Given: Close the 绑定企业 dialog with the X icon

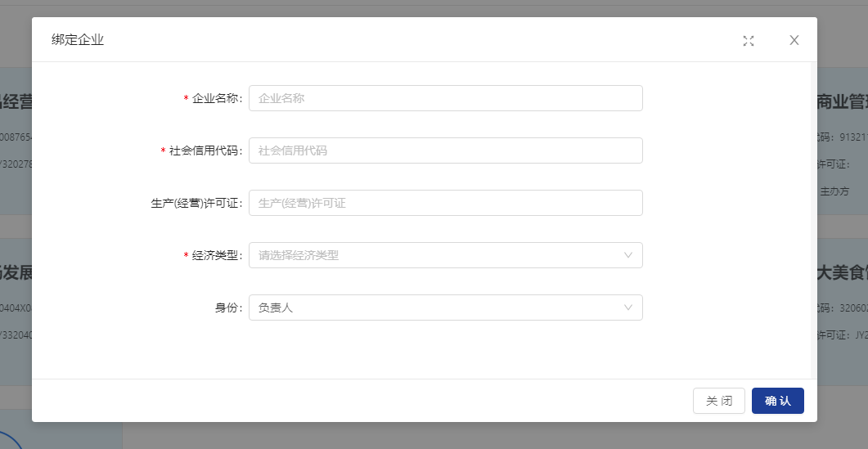Looking at the screenshot, I should pyautogui.click(x=794, y=41).
